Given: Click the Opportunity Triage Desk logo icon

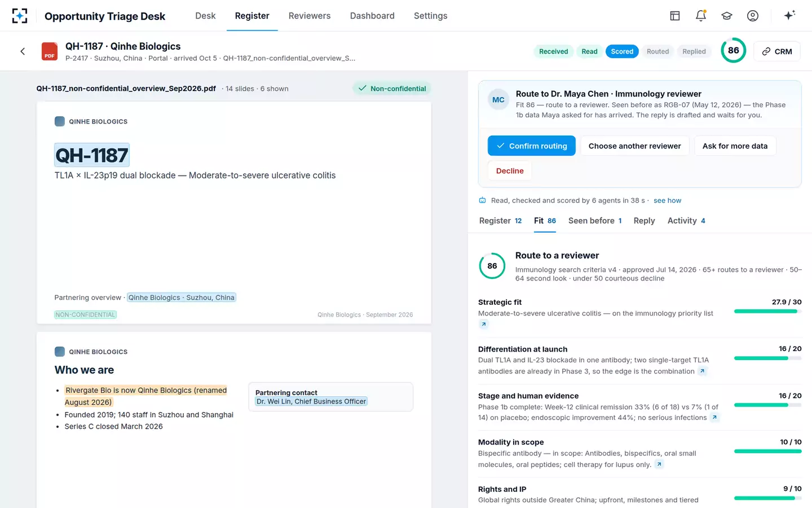Looking at the screenshot, I should pos(20,16).
